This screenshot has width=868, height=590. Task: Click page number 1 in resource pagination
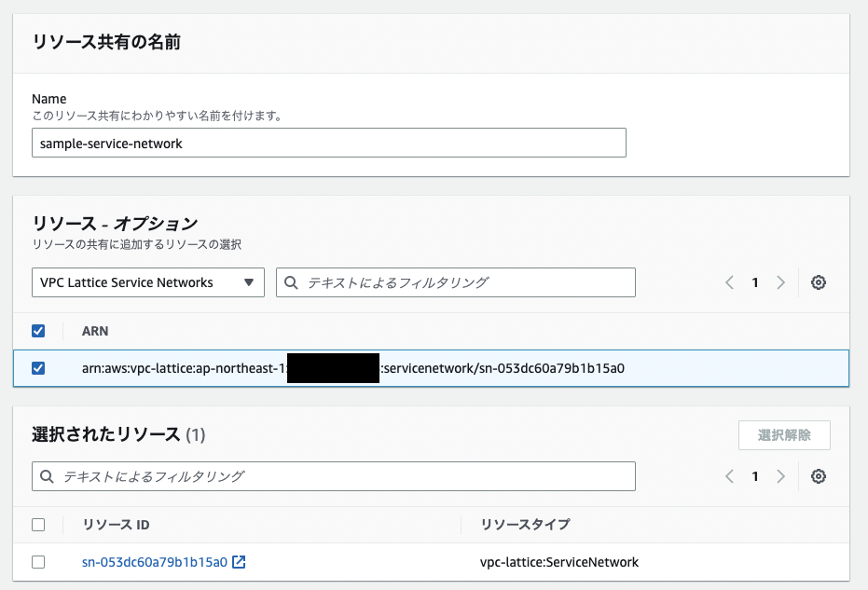[x=755, y=281]
